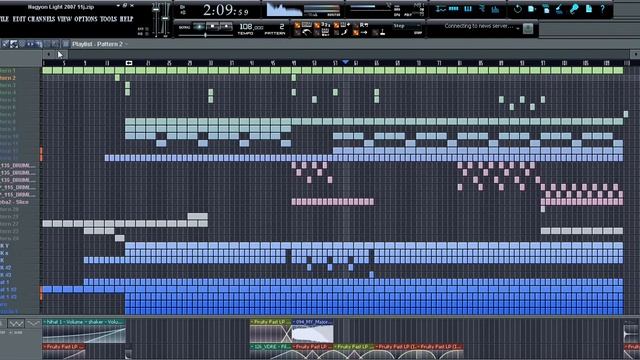Select the 'oba2 - Slice' track label
Screen dimensions: 640x360
[13, 202]
